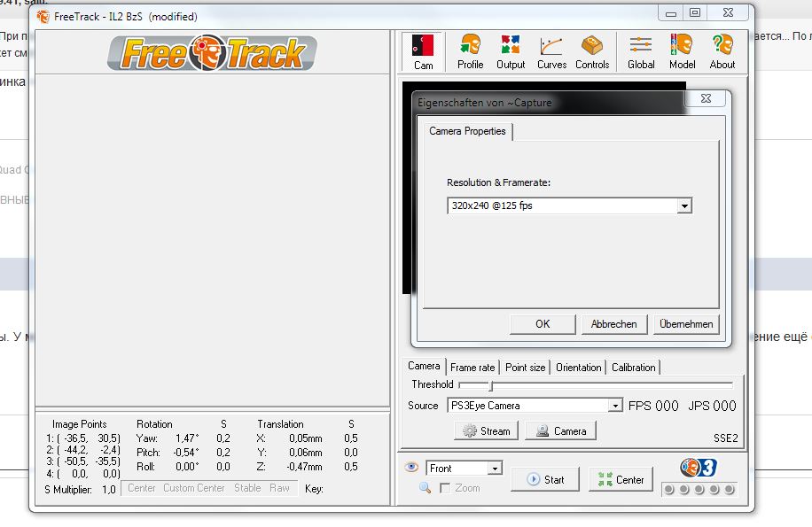Click image point 2 coordinates (-44,2, -2,4)
The image size is (812, 527).
pos(89,449)
